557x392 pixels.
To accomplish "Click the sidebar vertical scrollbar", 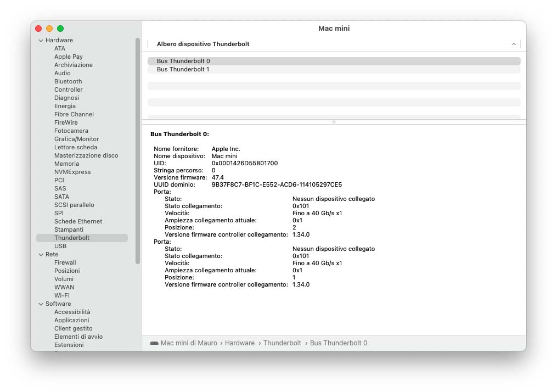I will [x=138, y=151].
